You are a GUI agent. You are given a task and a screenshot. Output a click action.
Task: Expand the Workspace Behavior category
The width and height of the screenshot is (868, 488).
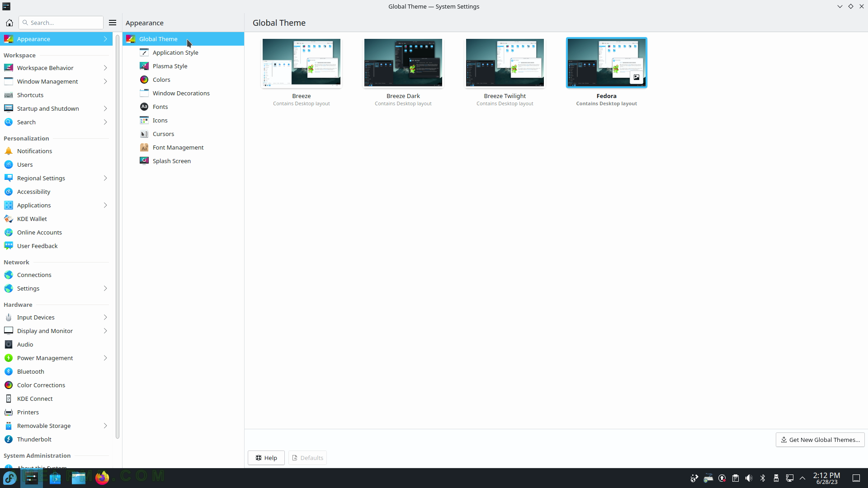[105, 68]
